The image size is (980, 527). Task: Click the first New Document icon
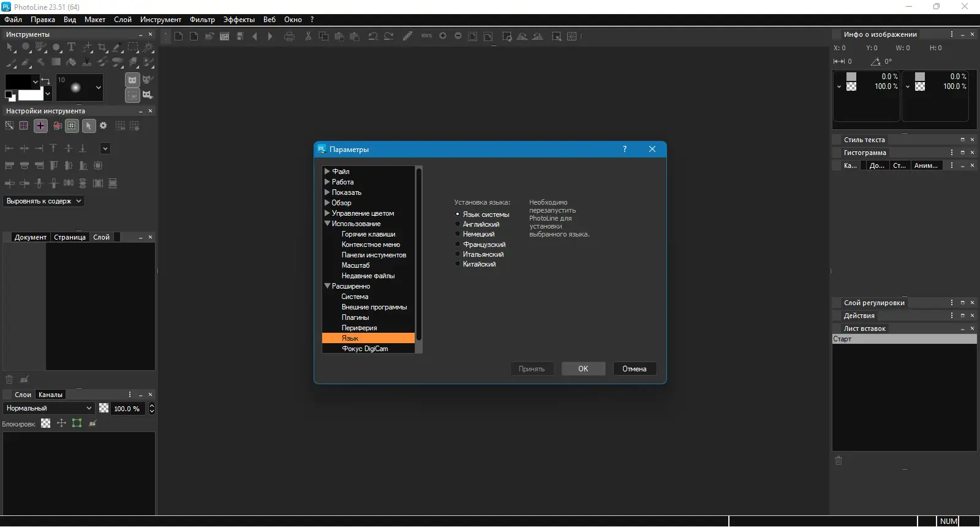point(178,36)
